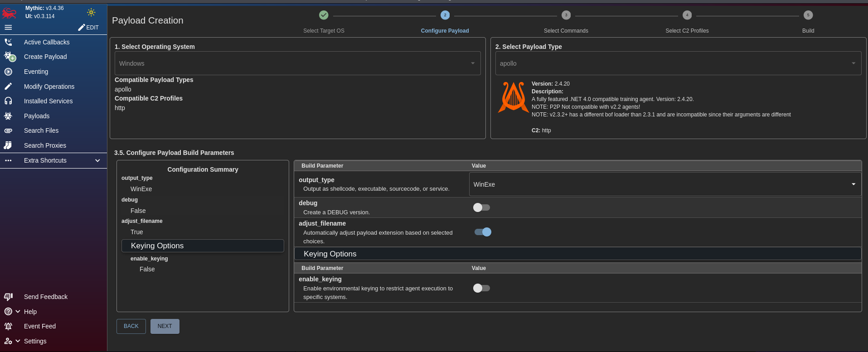Click 'WinExe' value in Configuration Summary
Screen dimensions: 868x352
tap(141, 189)
